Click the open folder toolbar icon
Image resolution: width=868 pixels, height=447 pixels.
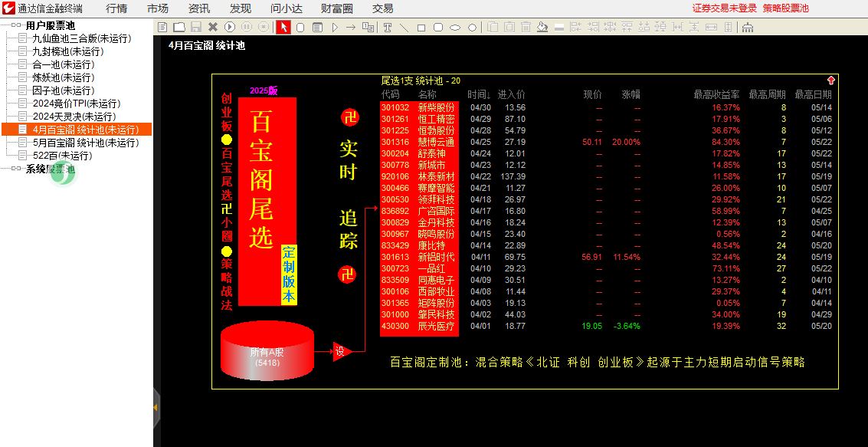tap(179, 27)
